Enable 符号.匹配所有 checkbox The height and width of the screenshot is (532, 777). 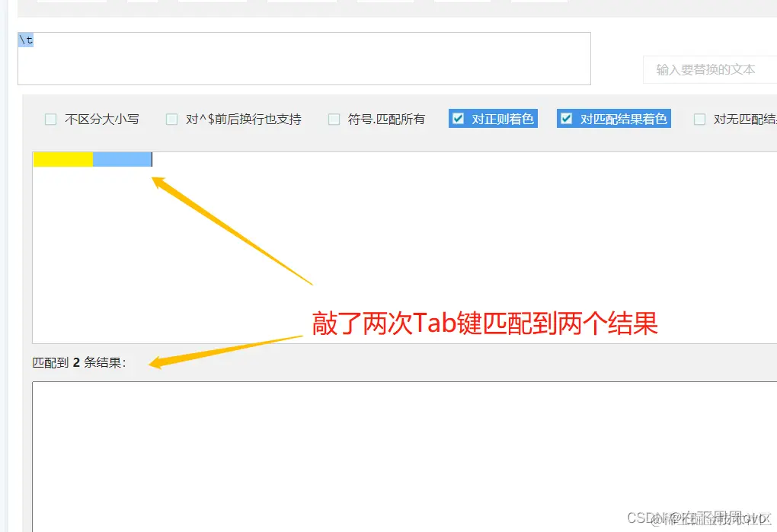(x=334, y=119)
